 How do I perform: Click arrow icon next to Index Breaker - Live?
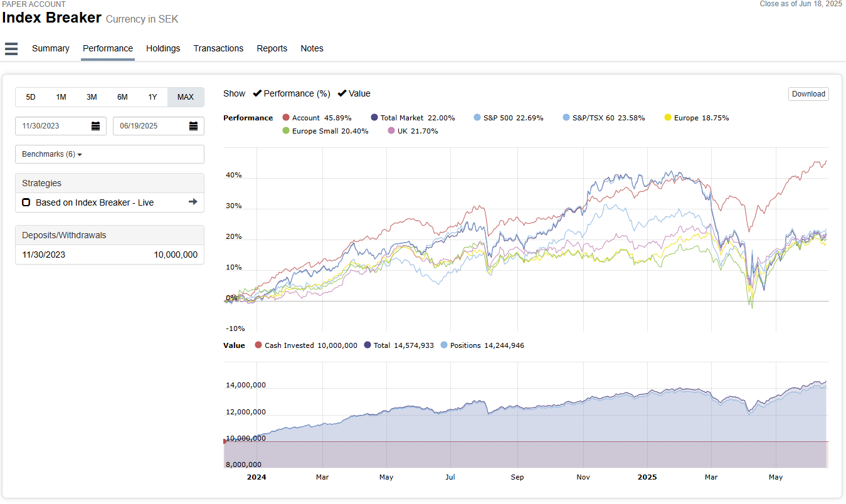click(193, 202)
